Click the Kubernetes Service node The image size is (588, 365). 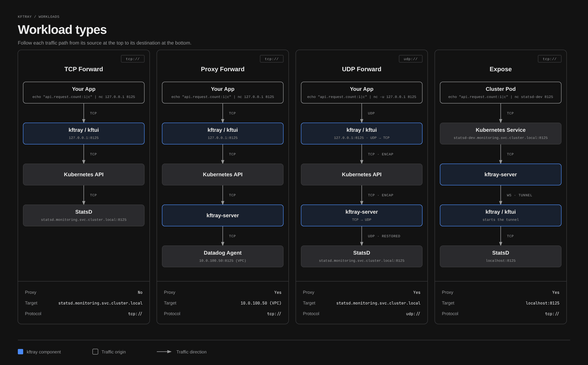[x=500, y=134]
